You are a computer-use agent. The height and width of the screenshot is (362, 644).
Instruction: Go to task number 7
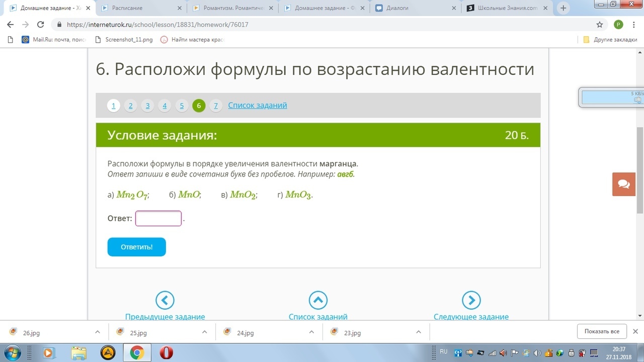[x=216, y=106]
